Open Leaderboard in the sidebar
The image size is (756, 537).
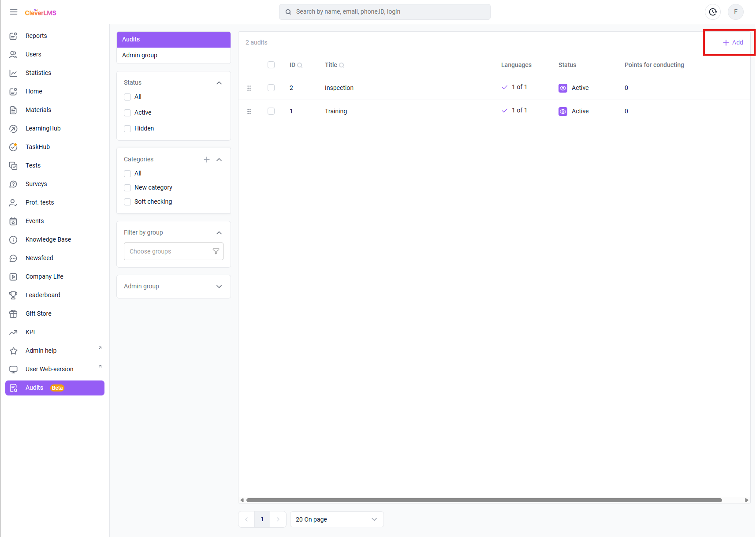click(x=43, y=295)
